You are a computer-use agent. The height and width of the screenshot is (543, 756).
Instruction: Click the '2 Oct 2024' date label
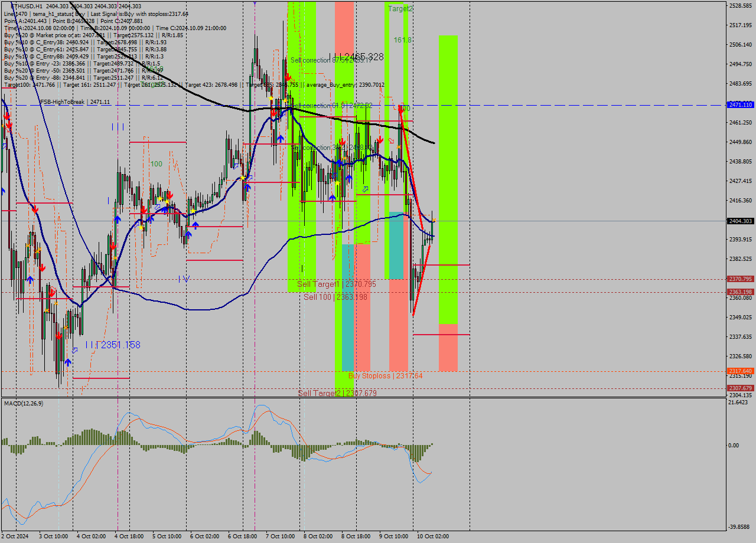[x=15, y=537]
